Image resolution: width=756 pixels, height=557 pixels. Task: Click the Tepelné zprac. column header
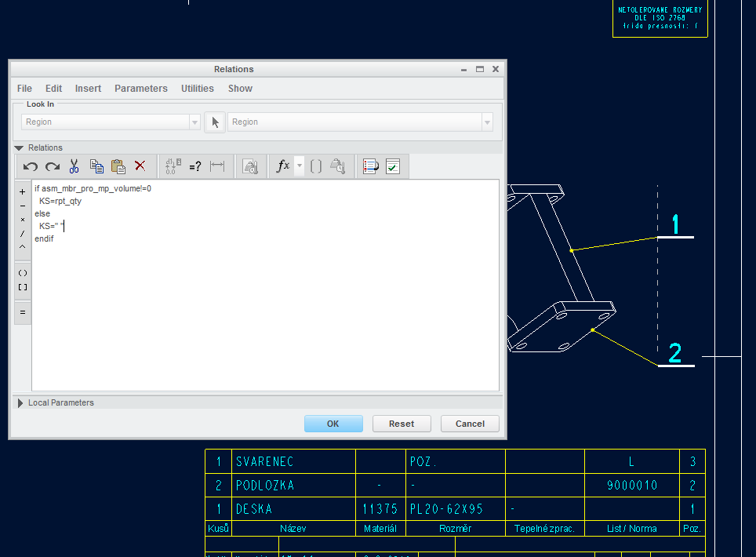coord(544,529)
